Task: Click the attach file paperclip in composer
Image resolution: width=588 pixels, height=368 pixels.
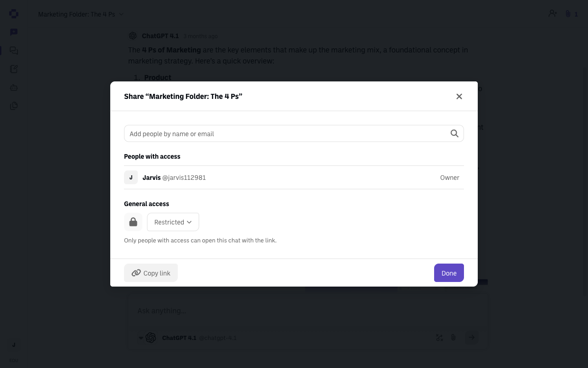Action: [453, 338]
